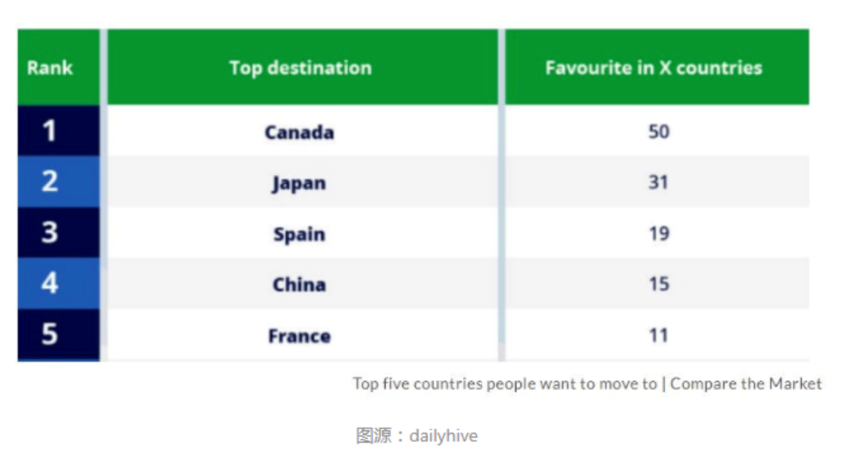
Task: Click rank number 5 cell
Action: click(x=59, y=335)
